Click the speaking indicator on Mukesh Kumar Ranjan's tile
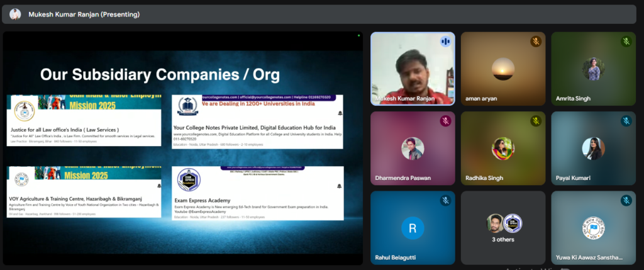This screenshot has height=270, width=644. 445,42
